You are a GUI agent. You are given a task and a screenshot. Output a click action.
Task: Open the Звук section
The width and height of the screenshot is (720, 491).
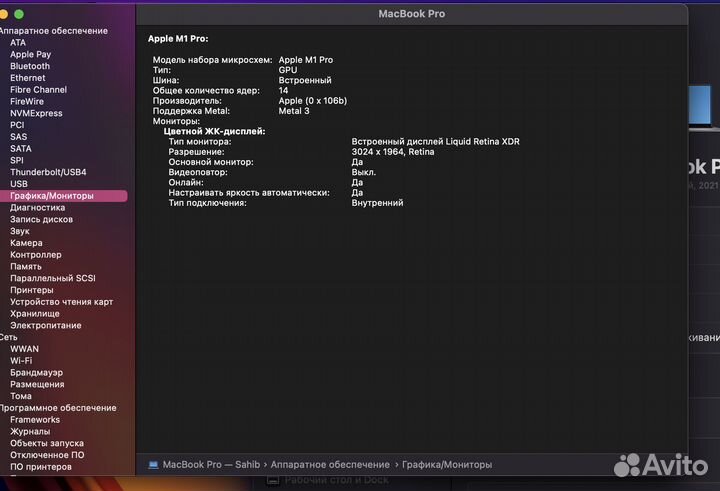point(20,231)
